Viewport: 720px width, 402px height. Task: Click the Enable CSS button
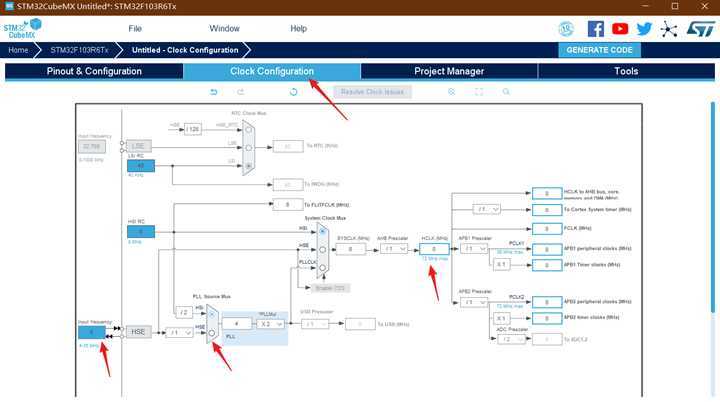[x=330, y=288]
